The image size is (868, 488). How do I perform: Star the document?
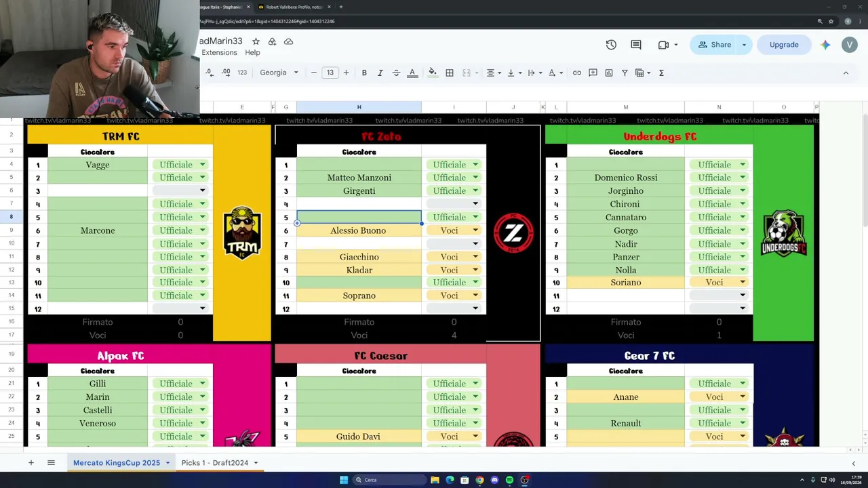256,41
